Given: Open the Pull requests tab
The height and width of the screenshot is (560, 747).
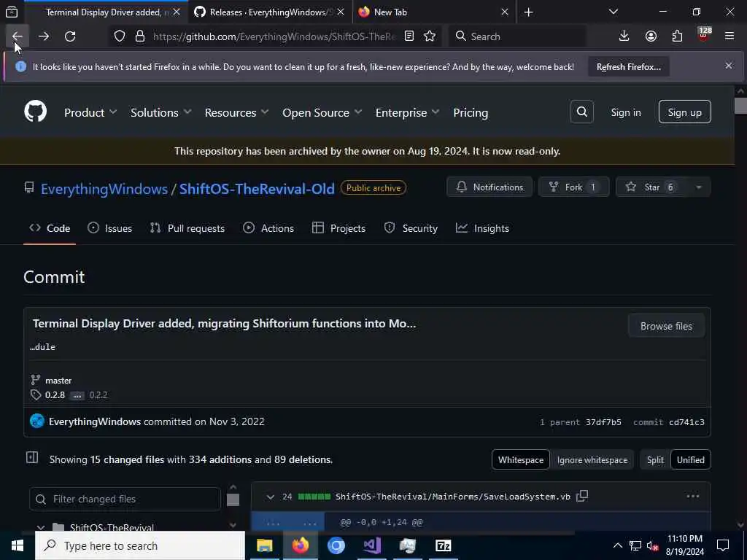Looking at the screenshot, I should [187, 228].
